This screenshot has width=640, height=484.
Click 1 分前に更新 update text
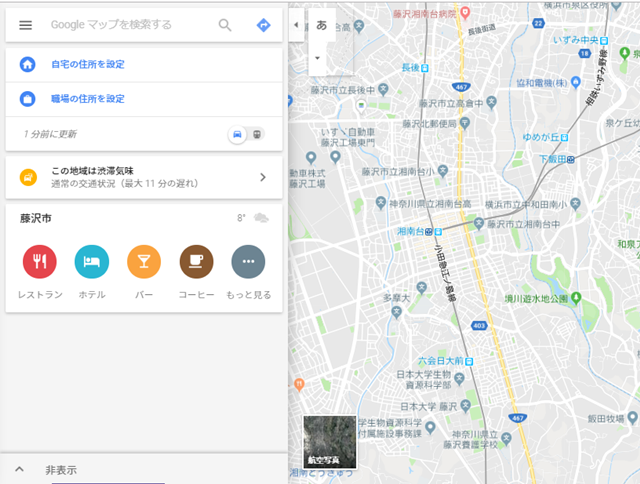coord(50,134)
